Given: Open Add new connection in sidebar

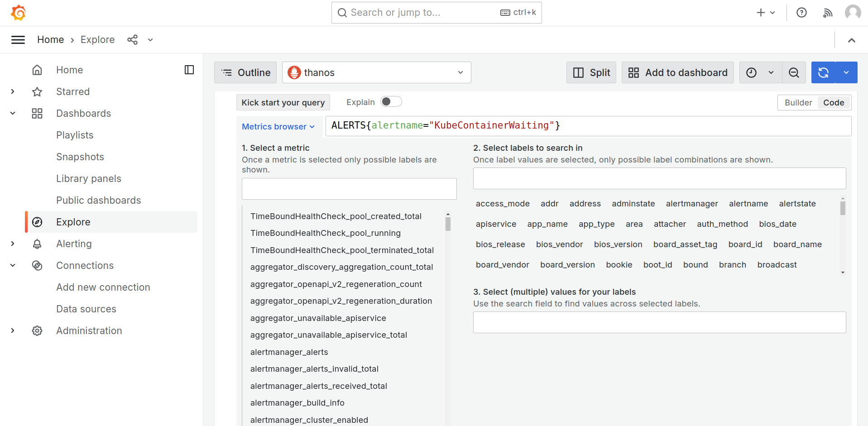Looking at the screenshot, I should point(103,287).
